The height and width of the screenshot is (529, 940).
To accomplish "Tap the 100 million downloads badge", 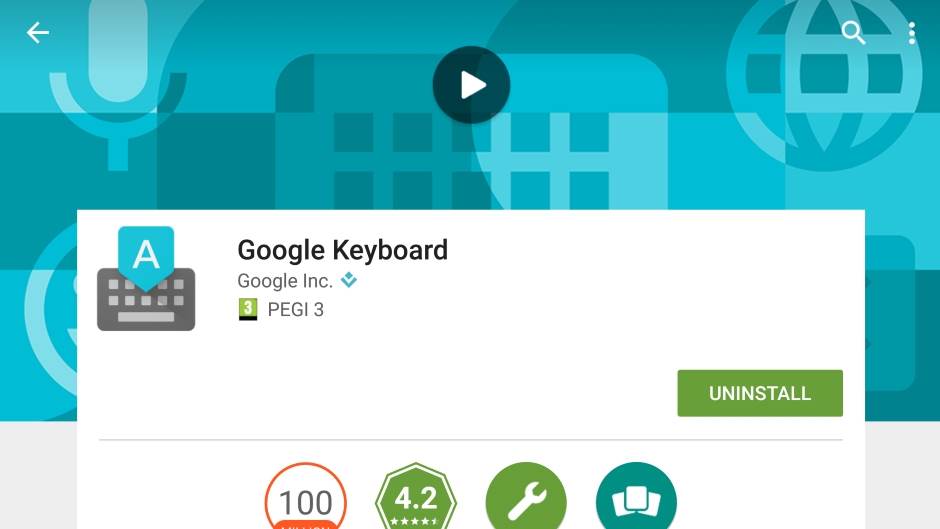I will point(306,497).
